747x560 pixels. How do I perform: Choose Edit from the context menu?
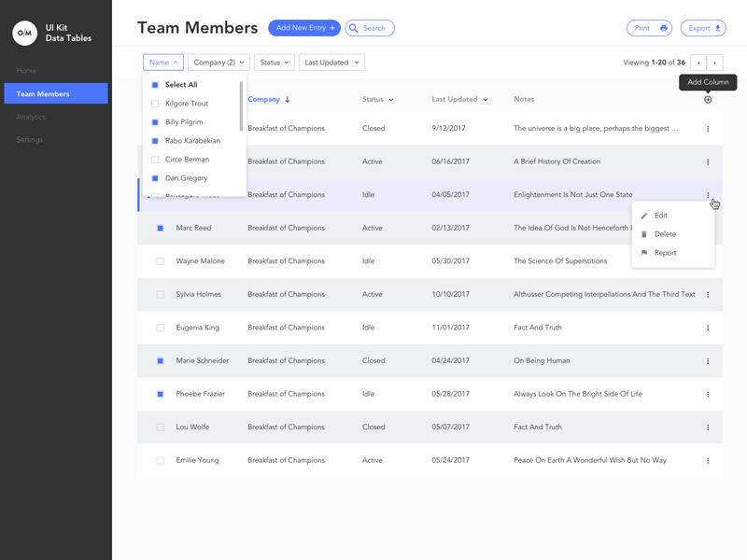[672, 216]
